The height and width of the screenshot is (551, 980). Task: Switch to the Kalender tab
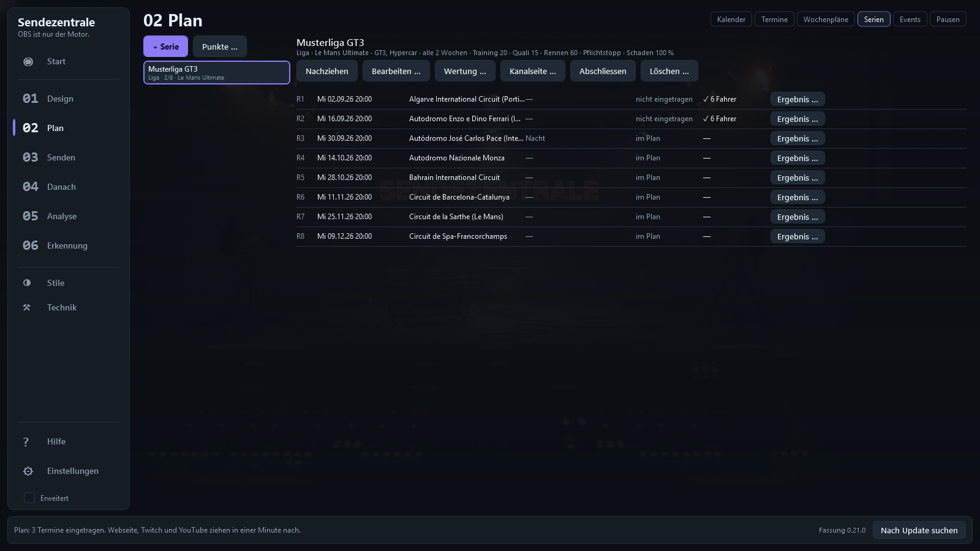point(731,20)
